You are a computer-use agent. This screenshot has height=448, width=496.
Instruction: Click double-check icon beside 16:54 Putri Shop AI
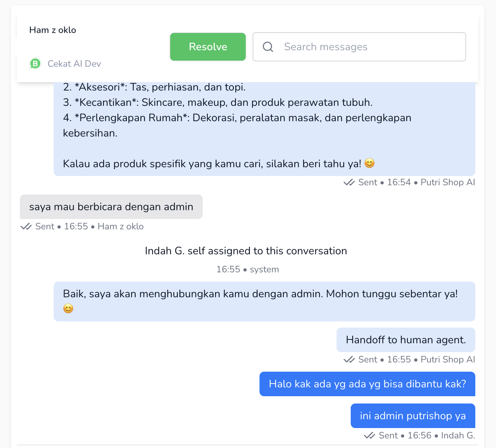tap(349, 183)
